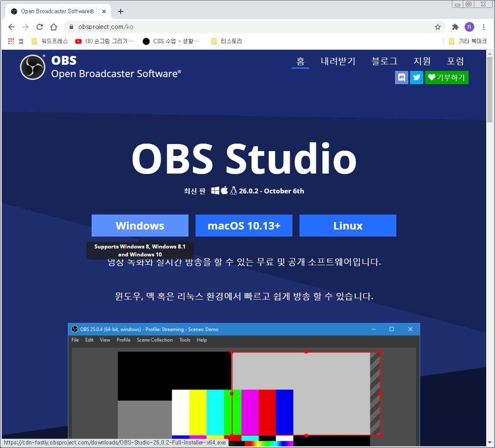
Task: Click the scrollbar down arrow
Action: pyautogui.click(x=490, y=442)
